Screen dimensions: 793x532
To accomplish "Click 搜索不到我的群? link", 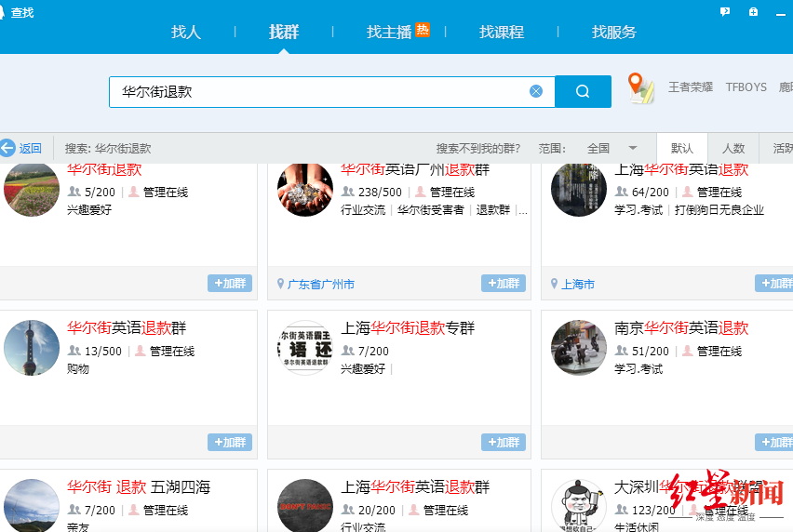I will 478,148.
